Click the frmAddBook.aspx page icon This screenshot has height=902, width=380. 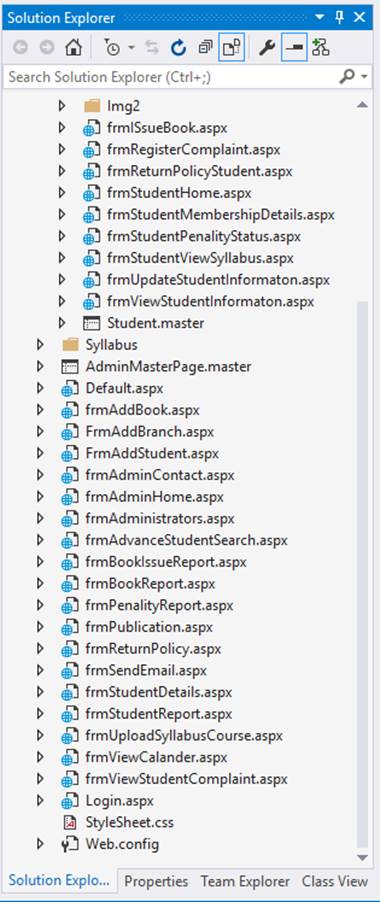pos(70,410)
